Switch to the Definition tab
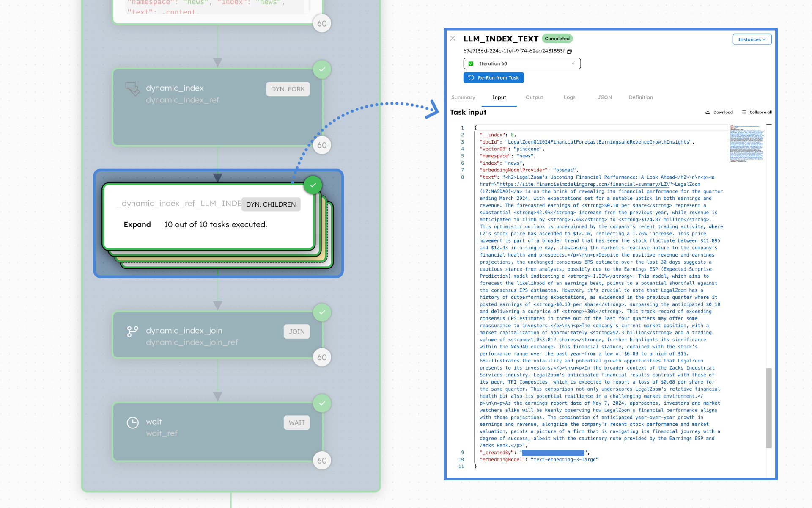Image resolution: width=812 pixels, height=508 pixels. pyautogui.click(x=640, y=97)
